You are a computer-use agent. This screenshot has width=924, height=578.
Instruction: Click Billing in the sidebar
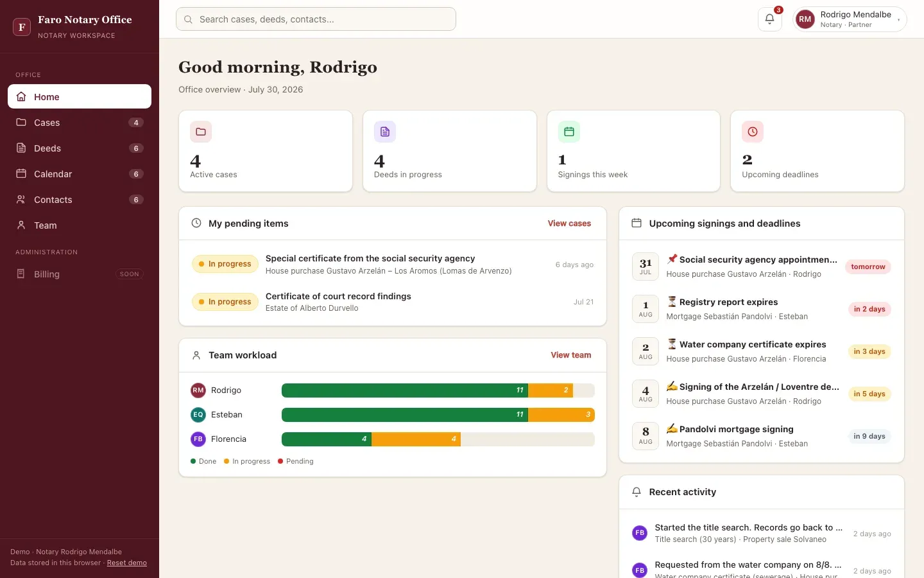point(80,274)
